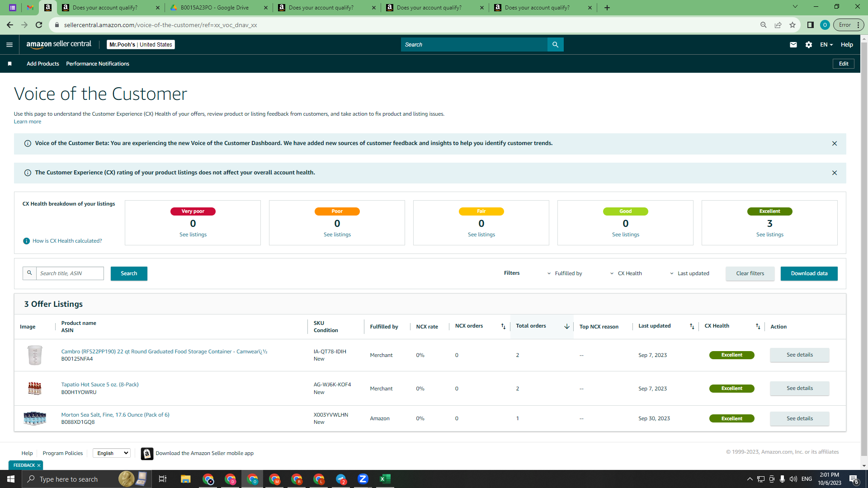Click the browser share icon
This screenshot has height=488, width=868.
tap(778, 25)
